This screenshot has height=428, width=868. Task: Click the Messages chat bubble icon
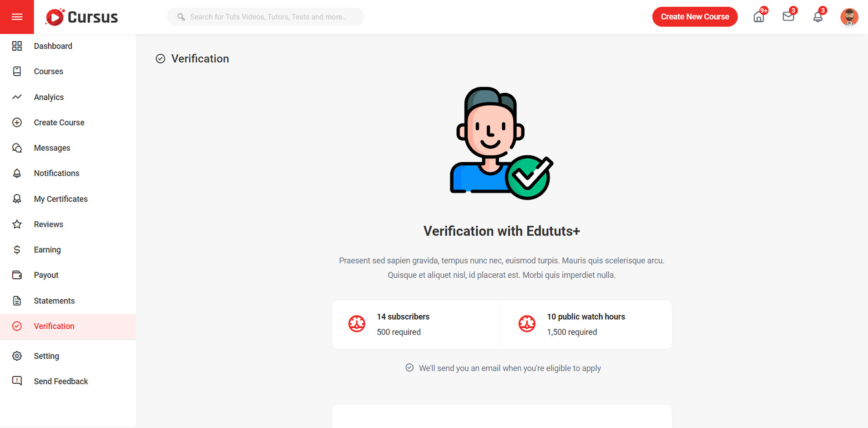coord(17,148)
